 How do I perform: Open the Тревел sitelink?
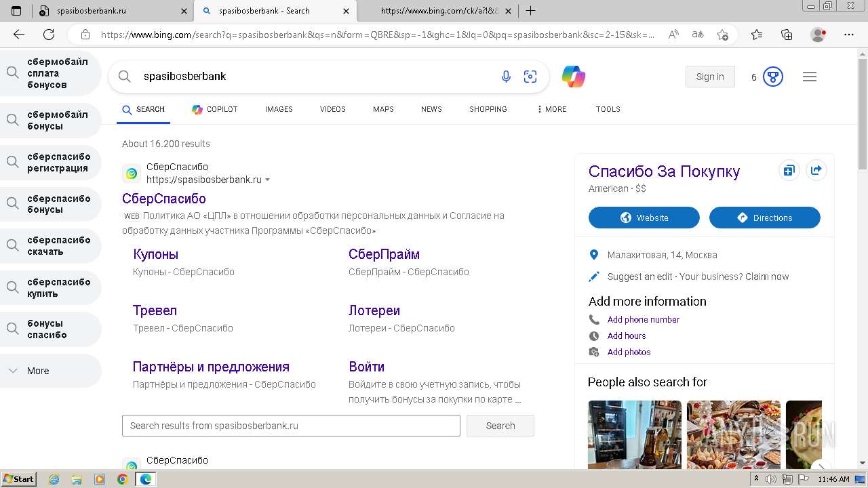(x=155, y=310)
